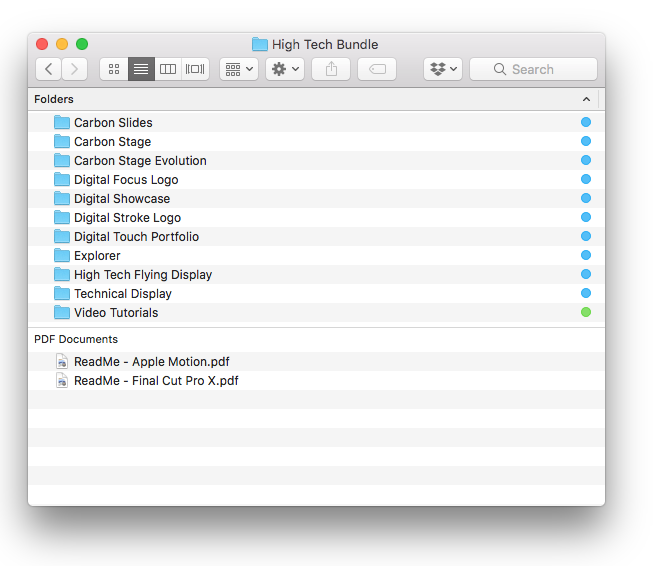Screen dimensions: 660x566
Task: Switch to column view
Action: pyautogui.click(x=168, y=69)
